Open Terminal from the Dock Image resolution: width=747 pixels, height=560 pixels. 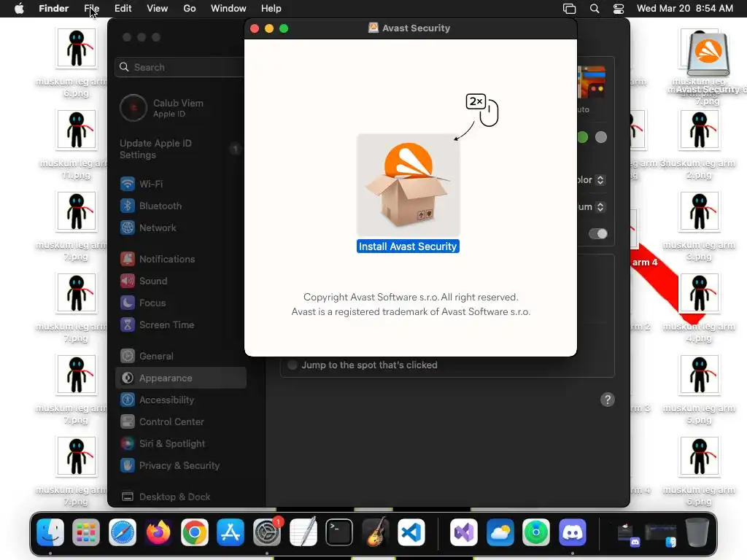339,532
